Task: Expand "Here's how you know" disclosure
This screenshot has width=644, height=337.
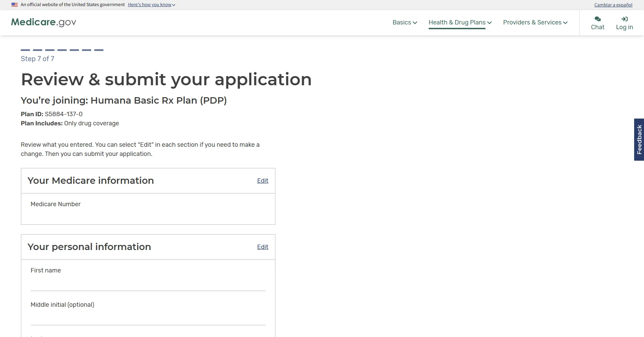Action: point(151,5)
